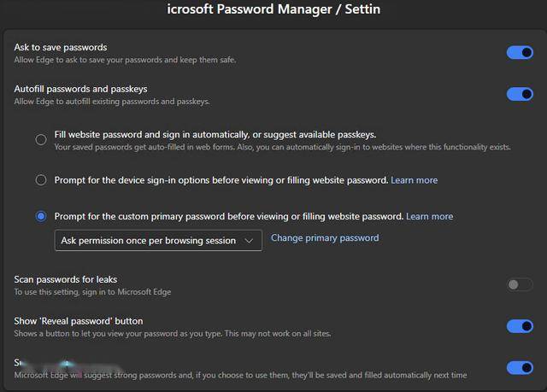The height and width of the screenshot is (392, 547).
Task: Click the Microsoft Password Manager breadcrumb header
Action: coord(273,10)
